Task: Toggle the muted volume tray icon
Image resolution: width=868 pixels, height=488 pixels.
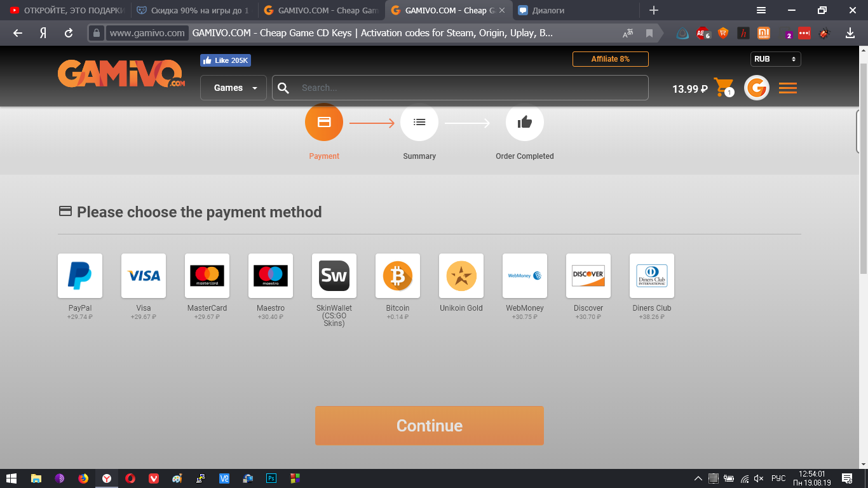Action: (759, 478)
